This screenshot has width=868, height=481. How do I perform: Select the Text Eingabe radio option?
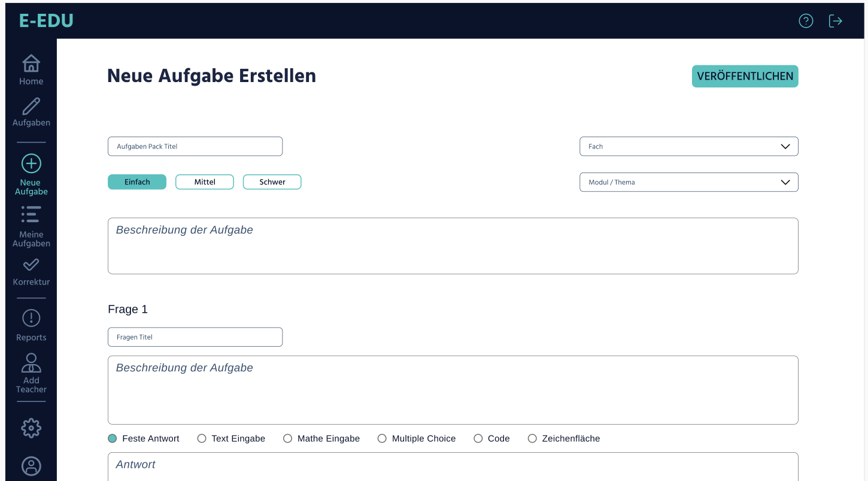coord(202,438)
